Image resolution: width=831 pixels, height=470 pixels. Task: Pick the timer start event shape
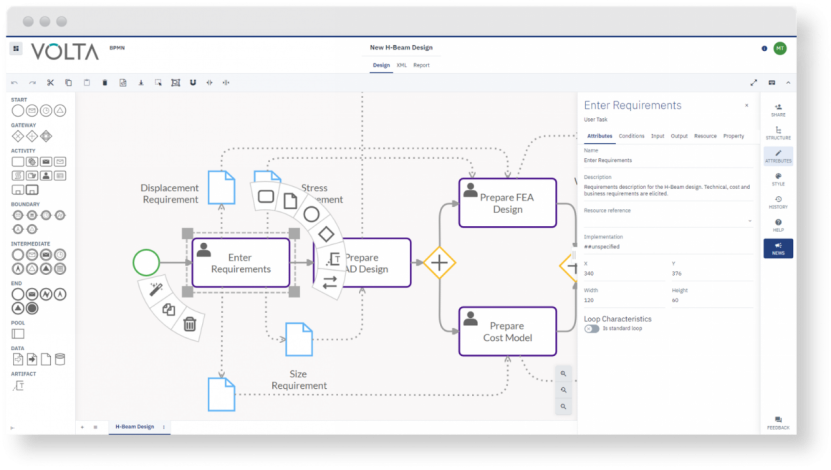[46, 111]
